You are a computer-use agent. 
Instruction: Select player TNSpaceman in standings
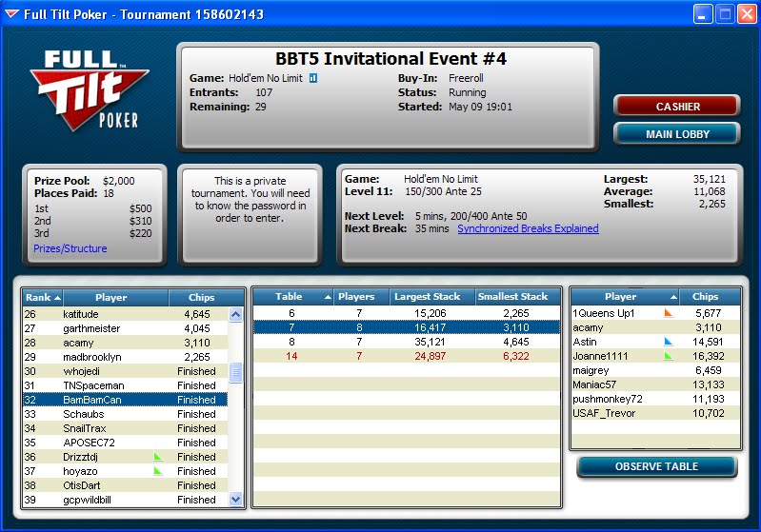(125, 385)
